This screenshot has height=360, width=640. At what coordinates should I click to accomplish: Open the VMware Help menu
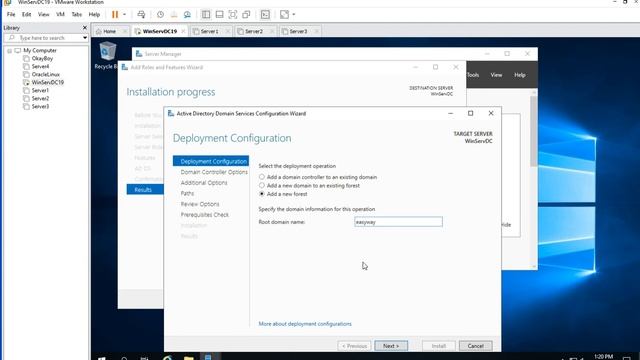pyautogui.click(x=94, y=14)
